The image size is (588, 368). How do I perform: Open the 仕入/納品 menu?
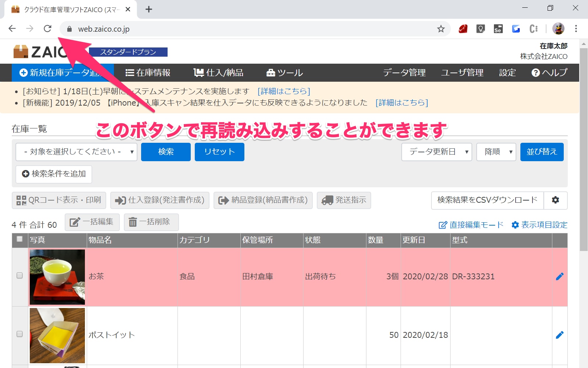tap(219, 73)
